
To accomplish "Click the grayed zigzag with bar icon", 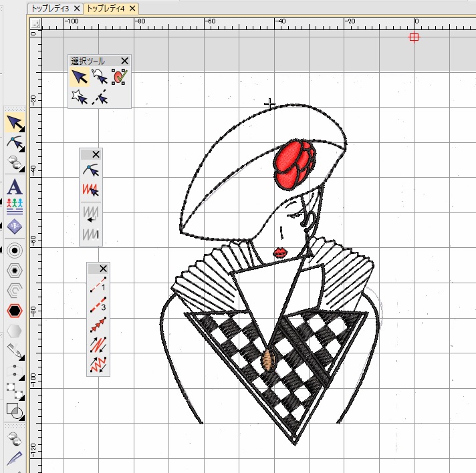I will [91, 234].
